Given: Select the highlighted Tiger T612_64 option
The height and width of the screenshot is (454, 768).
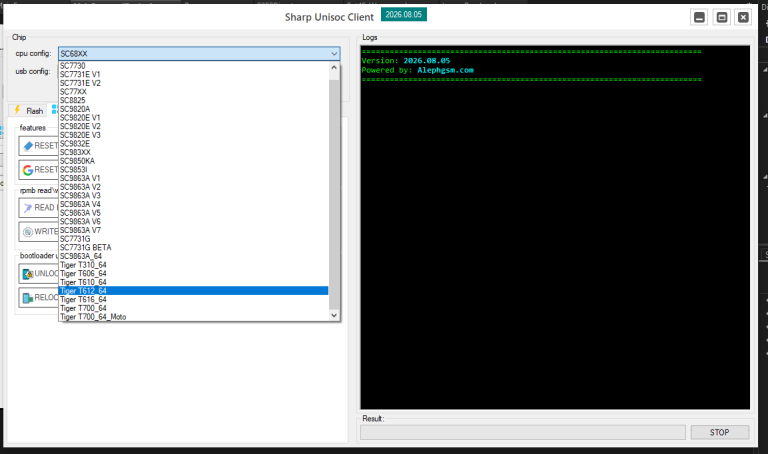Looking at the screenshot, I should [193, 291].
